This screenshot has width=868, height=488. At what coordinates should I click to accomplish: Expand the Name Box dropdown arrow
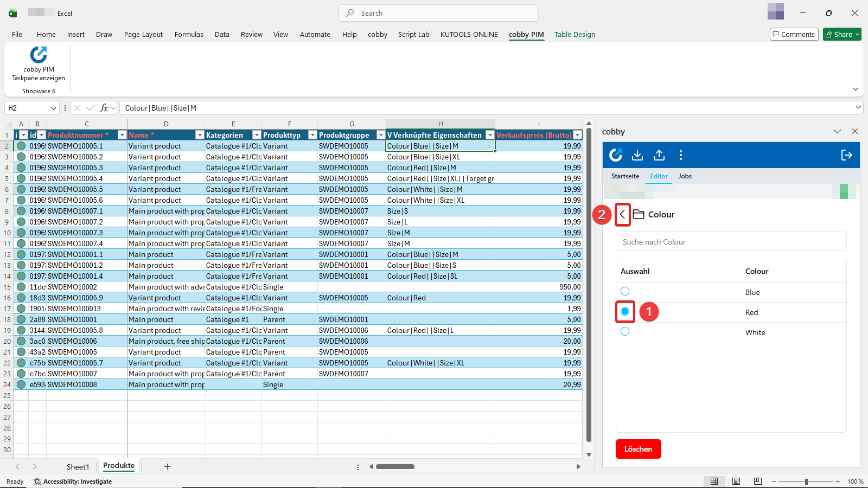53,108
